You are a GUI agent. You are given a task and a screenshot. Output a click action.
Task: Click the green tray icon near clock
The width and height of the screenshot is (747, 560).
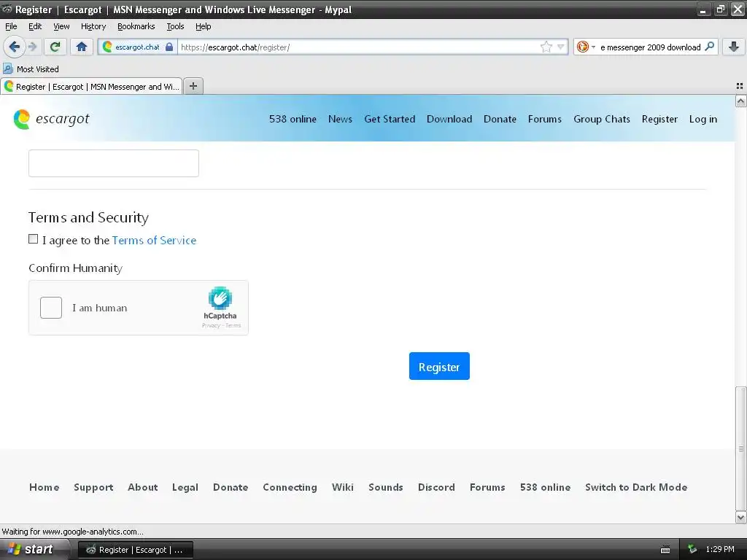tap(692, 550)
